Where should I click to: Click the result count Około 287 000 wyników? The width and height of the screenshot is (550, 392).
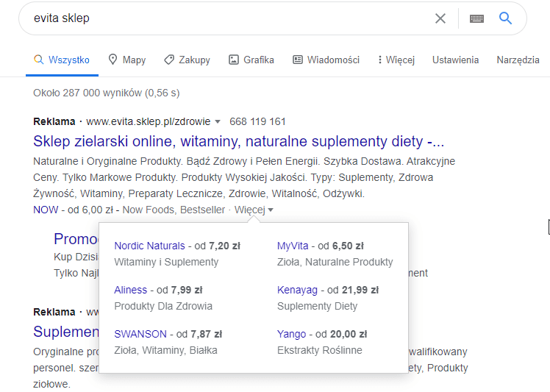tap(107, 93)
